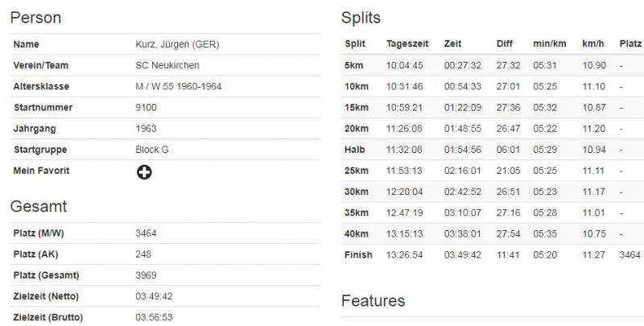Select the 40km split row label
The image size is (644, 326).
(x=357, y=233)
